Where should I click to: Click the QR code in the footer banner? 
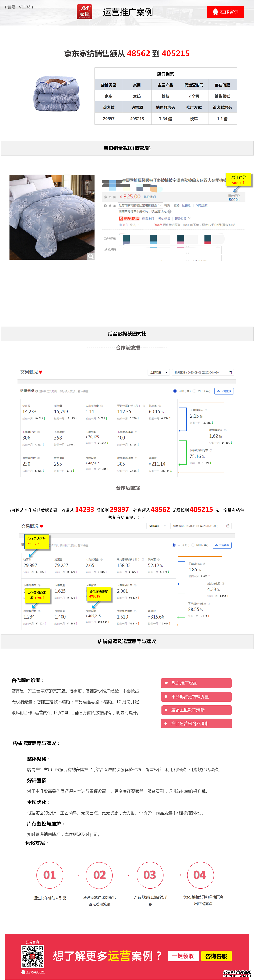(32, 956)
